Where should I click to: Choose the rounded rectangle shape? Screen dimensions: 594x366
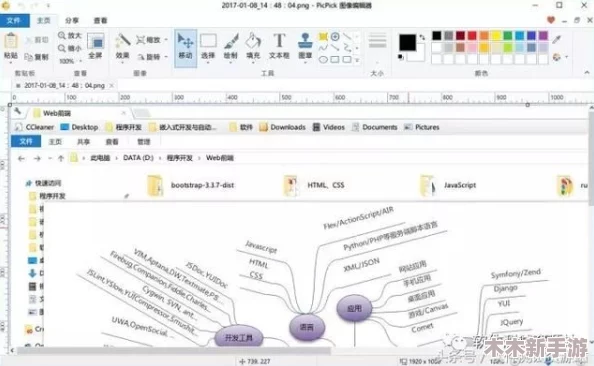[347, 59]
